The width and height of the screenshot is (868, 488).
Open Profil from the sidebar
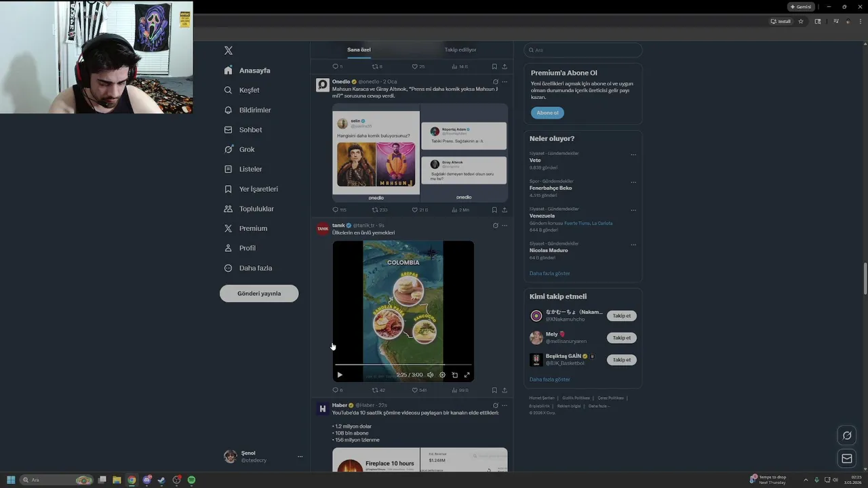point(240,248)
